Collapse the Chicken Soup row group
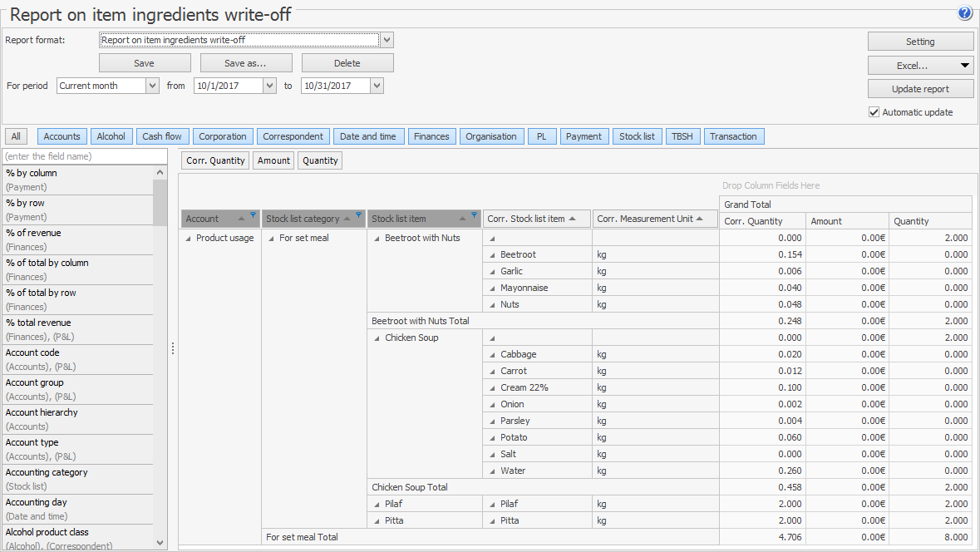The width and height of the screenshot is (980, 552). click(x=377, y=338)
